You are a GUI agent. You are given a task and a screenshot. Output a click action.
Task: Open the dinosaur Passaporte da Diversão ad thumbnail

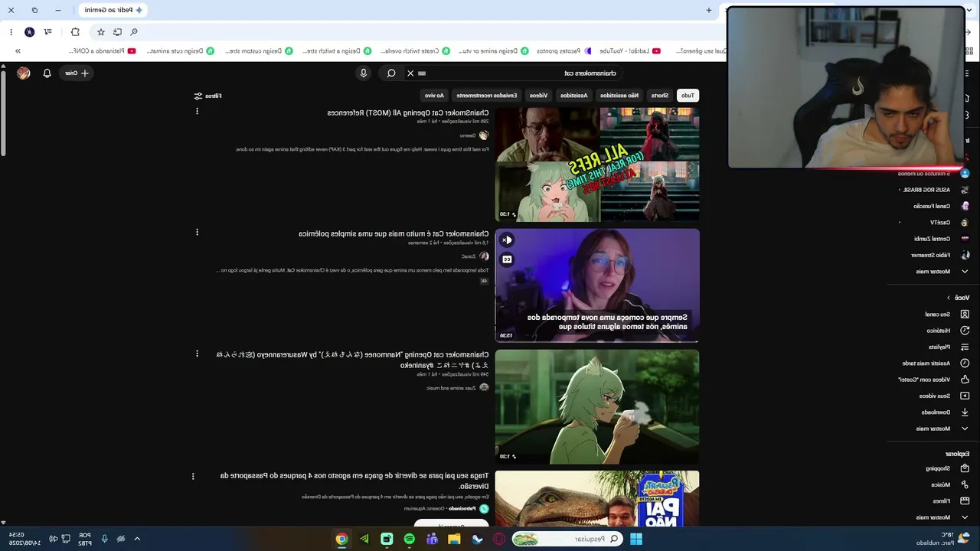click(597, 499)
